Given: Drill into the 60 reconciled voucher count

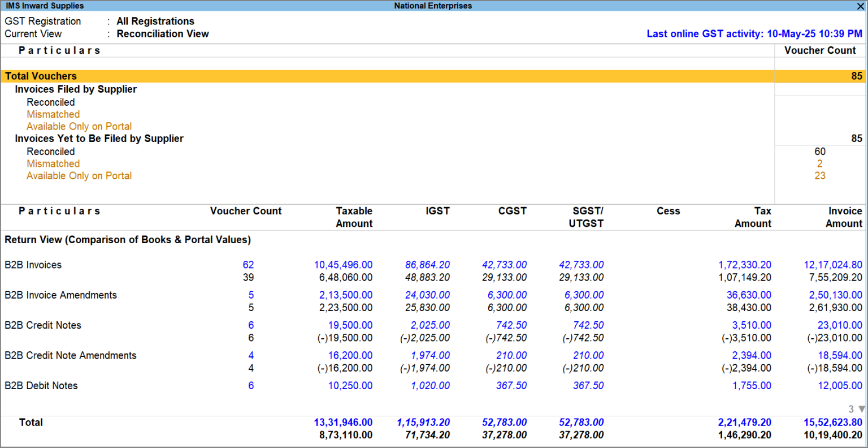Looking at the screenshot, I should coord(820,151).
